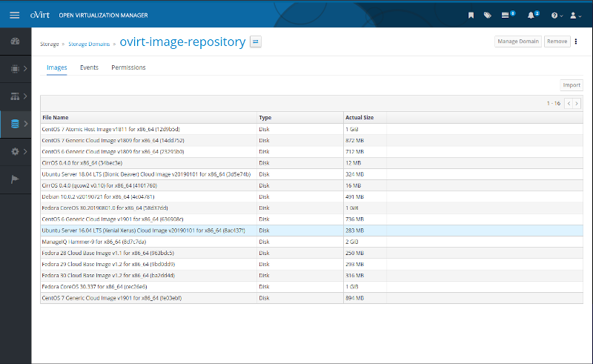Viewport: 593px width, 364px height.
Task: Click the Import button
Action: pos(572,85)
